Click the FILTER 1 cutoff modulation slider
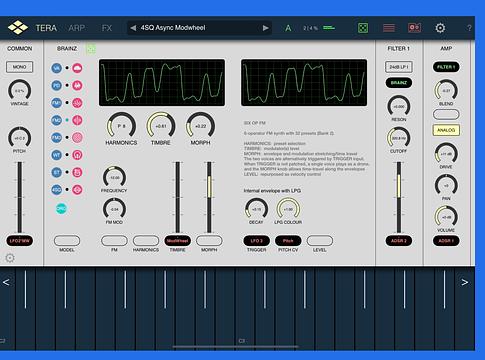The height and width of the screenshot is (360, 485). 399,197
